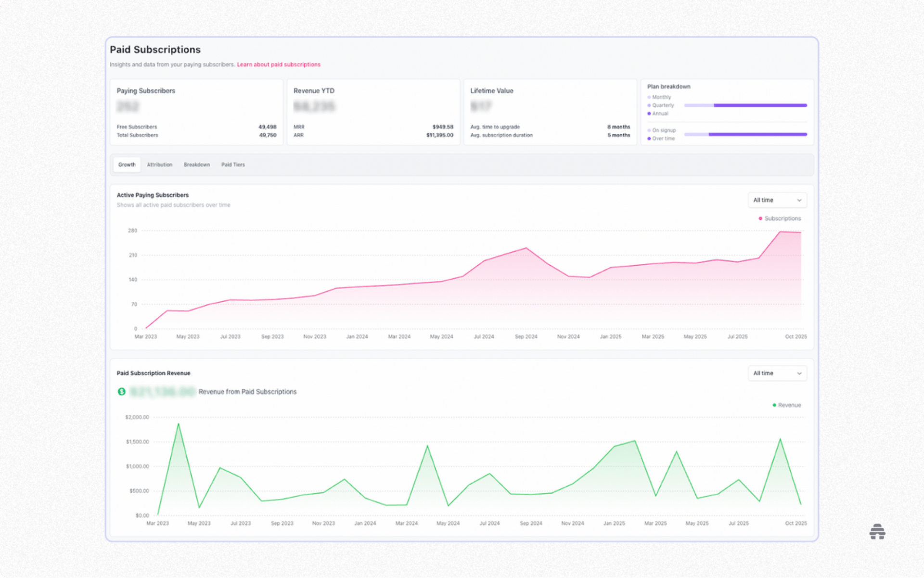Click the chevron in the revenue time filter
Image resolution: width=924 pixels, height=578 pixels.
pos(799,373)
